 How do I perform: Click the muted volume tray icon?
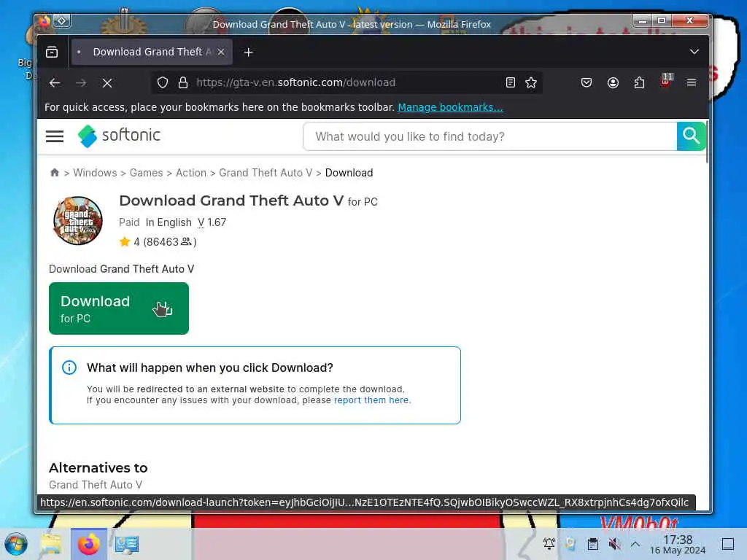614,544
